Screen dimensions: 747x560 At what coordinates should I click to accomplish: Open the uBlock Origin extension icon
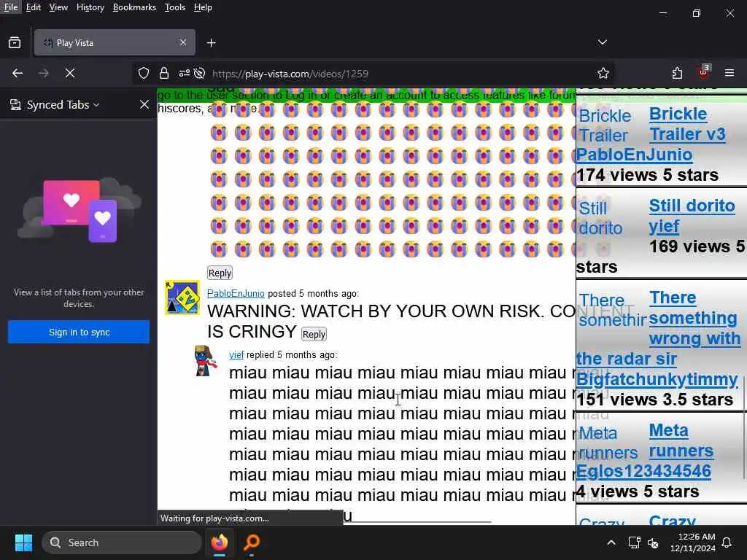pyautogui.click(x=704, y=72)
